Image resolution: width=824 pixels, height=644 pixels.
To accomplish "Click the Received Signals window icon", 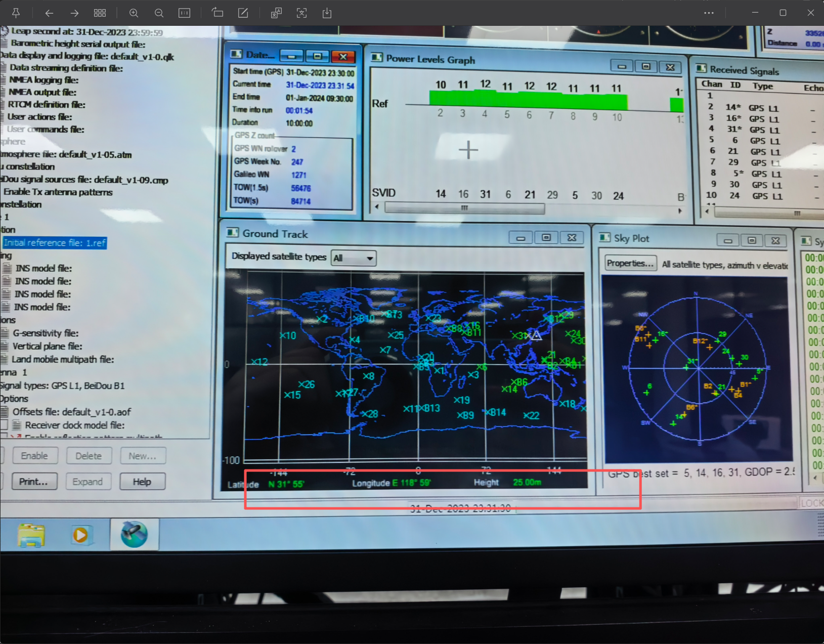I will click(701, 68).
